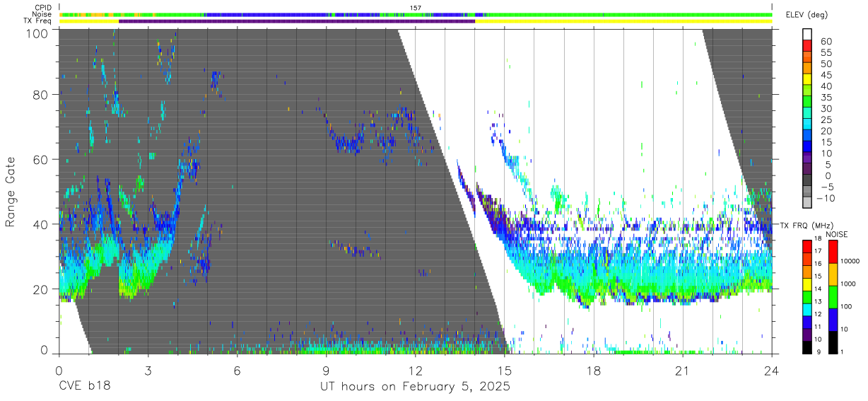The height and width of the screenshot is (401, 868).
Task: Click the elevation colorbar label "-10"
Action: click(824, 199)
